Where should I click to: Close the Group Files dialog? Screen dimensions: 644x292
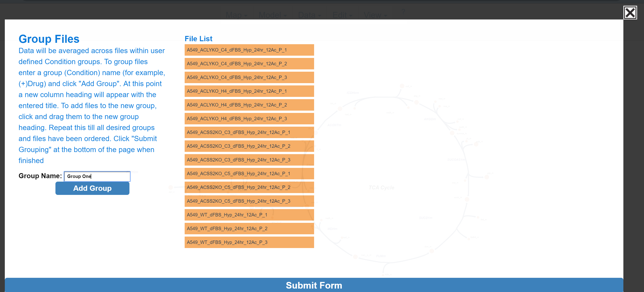(630, 13)
